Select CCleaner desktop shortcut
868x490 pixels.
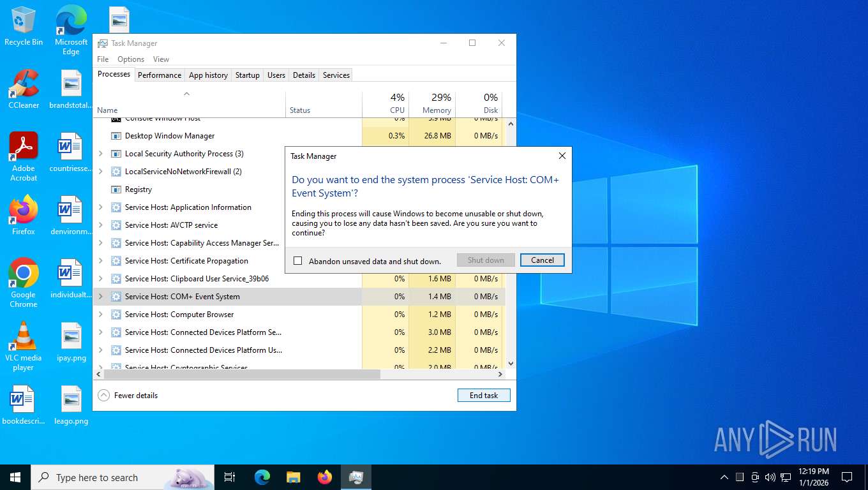pyautogui.click(x=24, y=89)
